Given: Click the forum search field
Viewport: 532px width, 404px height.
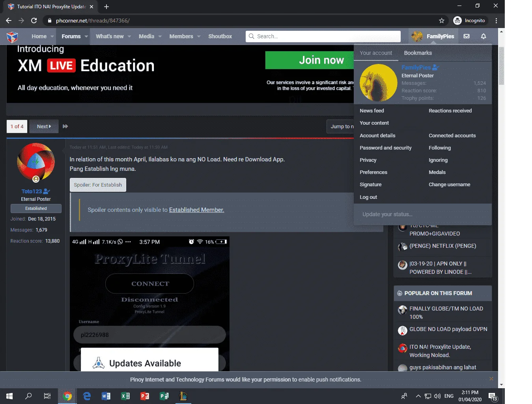Looking at the screenshot, I should pyautogui.click(x=323, y=36).
